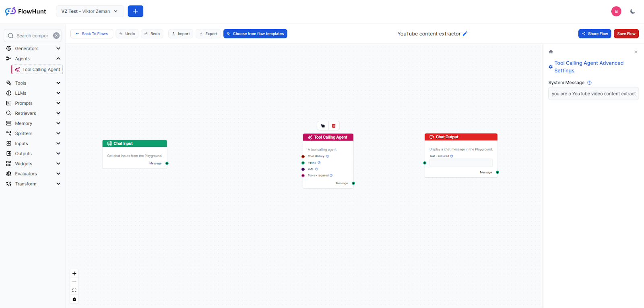Toggle dark mode with moon icon
The height and width of the screenshot is (308, 644).
click(x=632, y=11)
